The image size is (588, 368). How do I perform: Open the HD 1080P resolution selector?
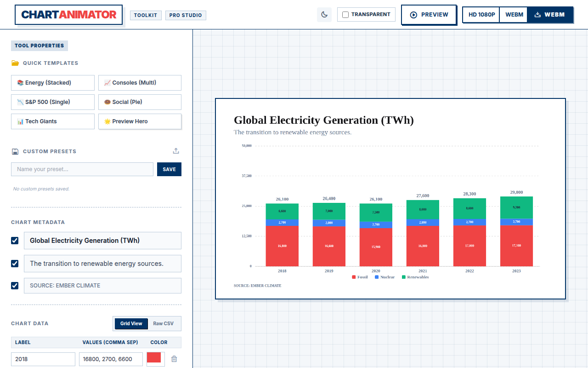[x=481, y=15]
